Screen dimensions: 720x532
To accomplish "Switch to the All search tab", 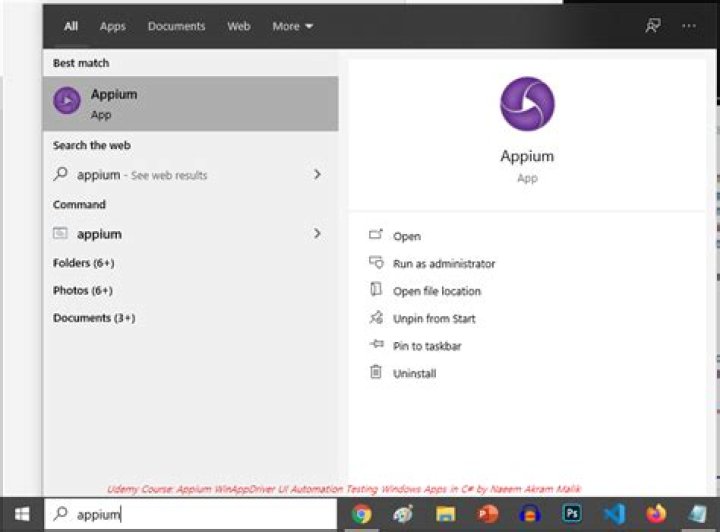I will click(x=71, y=26).
